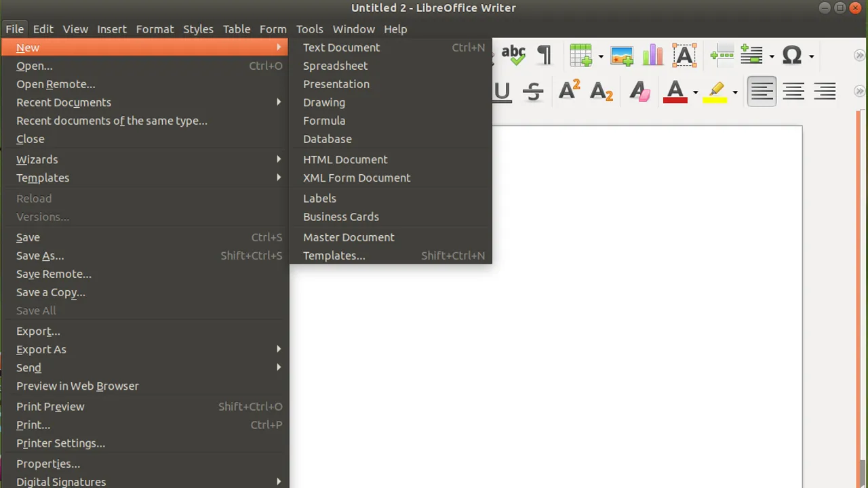Expand the Export As submenu
This screenshot has height=488, width=868.
point(144,349)
